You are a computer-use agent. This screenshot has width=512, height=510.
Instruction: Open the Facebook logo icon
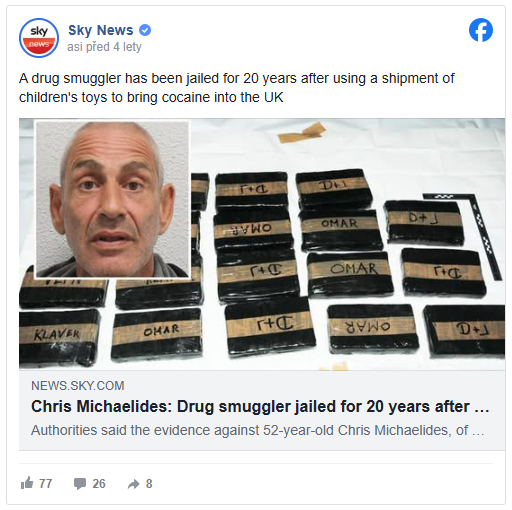click(x=481, y=30)
